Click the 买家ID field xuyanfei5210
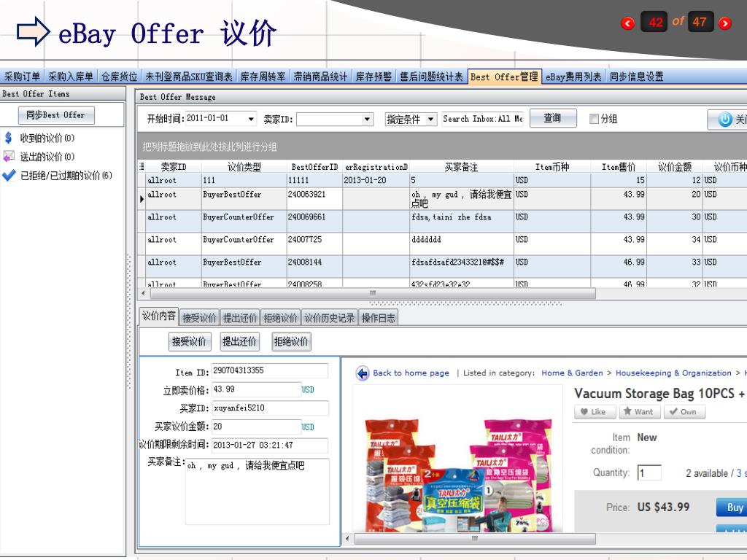 point(270,408)
